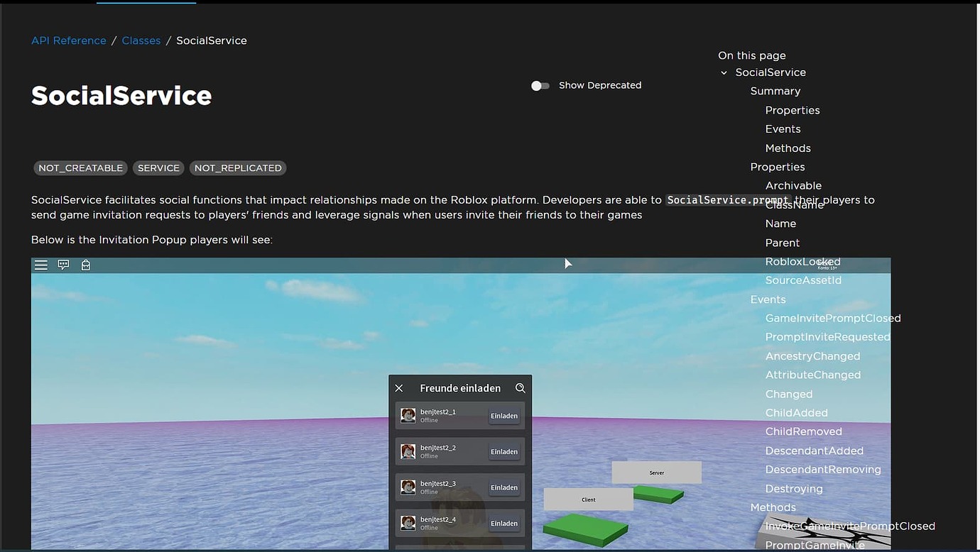
Task: Click benjtest2_2's avatar picture
Action: [408, 451]
